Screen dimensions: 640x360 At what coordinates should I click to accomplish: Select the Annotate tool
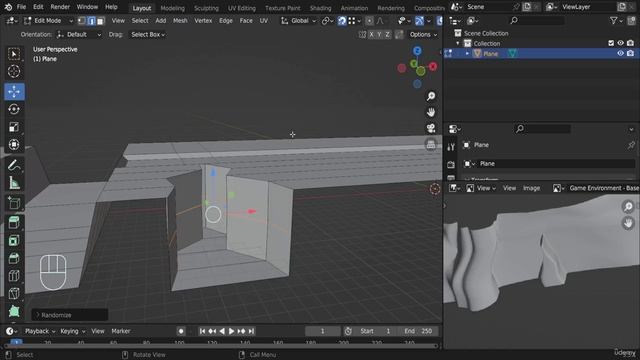click(x=14, y=165)
